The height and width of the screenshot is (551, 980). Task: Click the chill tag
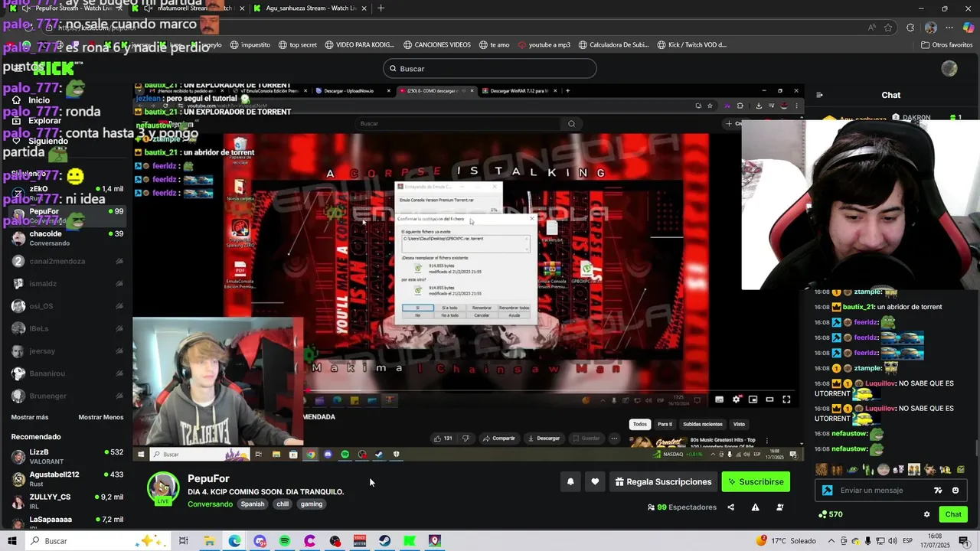click(x=283, y=504)
